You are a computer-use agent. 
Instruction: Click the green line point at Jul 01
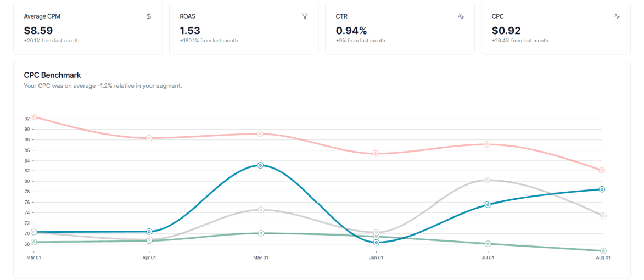pyautogui.click(x=488, y=244)
